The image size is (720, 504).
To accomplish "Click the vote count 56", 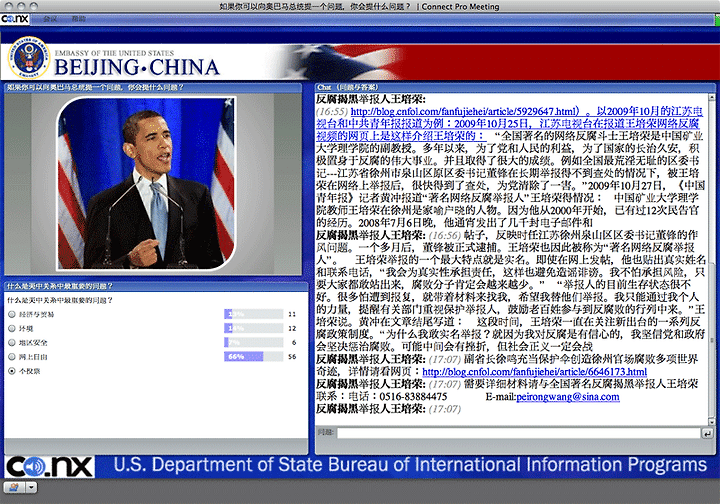I will click(292, 357).
